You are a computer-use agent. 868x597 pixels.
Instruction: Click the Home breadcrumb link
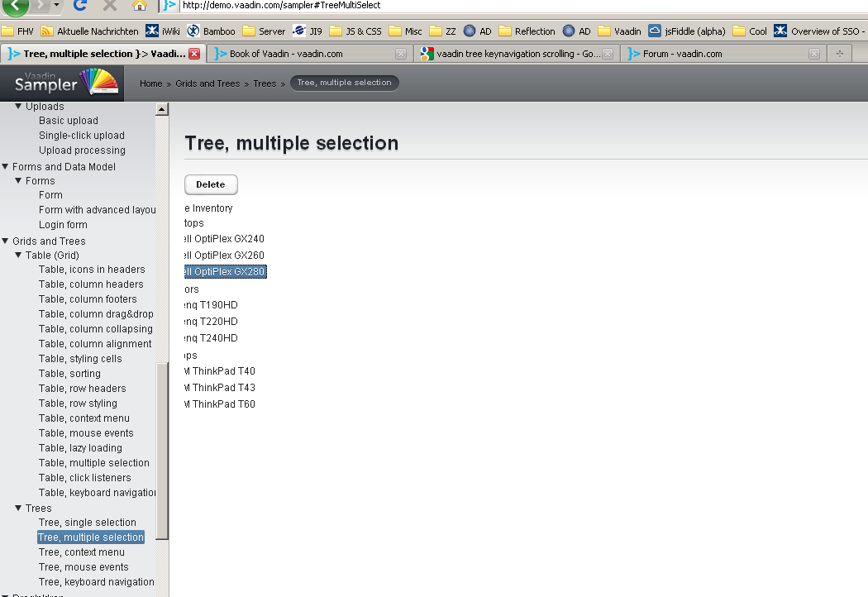click(x=150, y=84)
